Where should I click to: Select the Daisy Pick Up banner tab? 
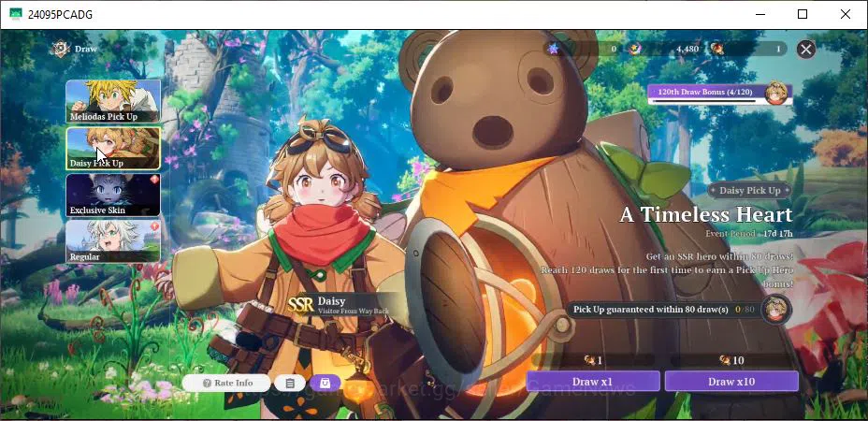tap(113, 148)
